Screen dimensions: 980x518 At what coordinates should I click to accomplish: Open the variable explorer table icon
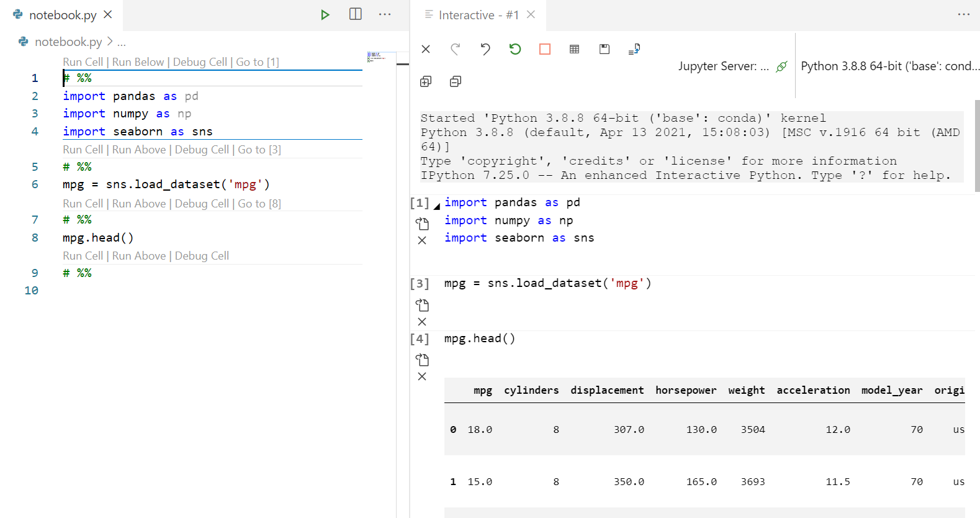[574, 49]
